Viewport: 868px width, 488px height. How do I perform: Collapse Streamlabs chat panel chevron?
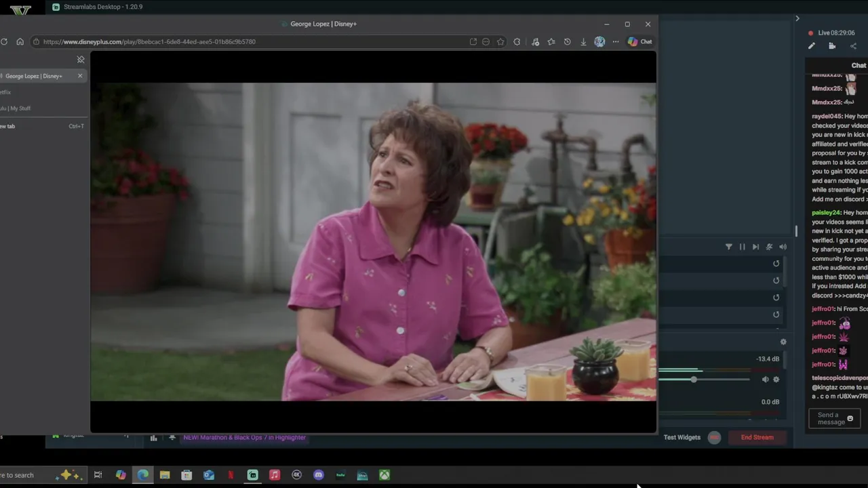pos(797,18)
